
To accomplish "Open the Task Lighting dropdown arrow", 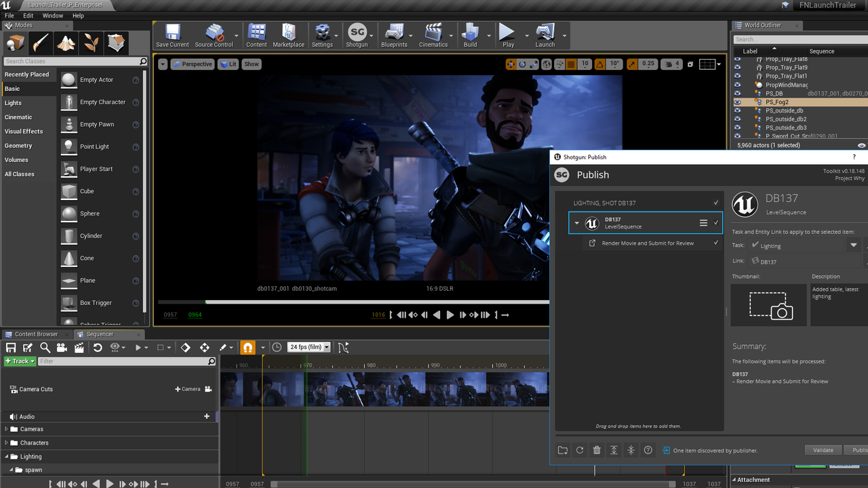I will (x=854, y=245).
